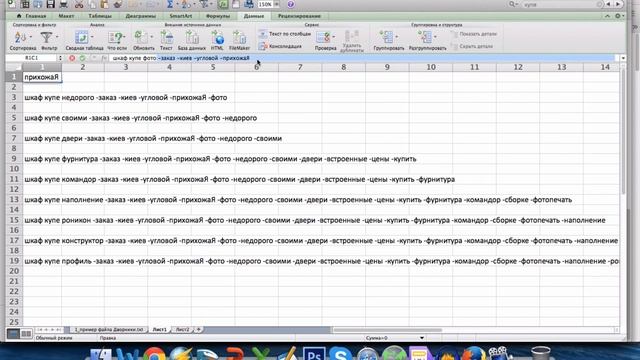Open the Validation dropdown arrow
Viewport: 640px width, 360px height.
[334, 37]
